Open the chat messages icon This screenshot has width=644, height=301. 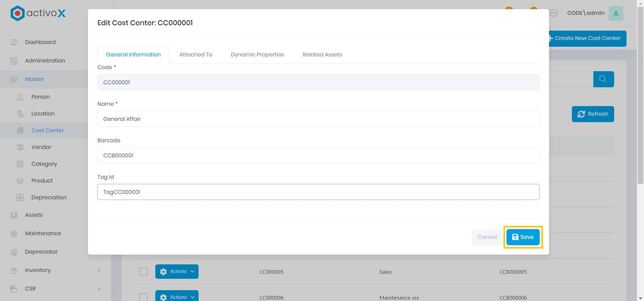pos(553,13)
